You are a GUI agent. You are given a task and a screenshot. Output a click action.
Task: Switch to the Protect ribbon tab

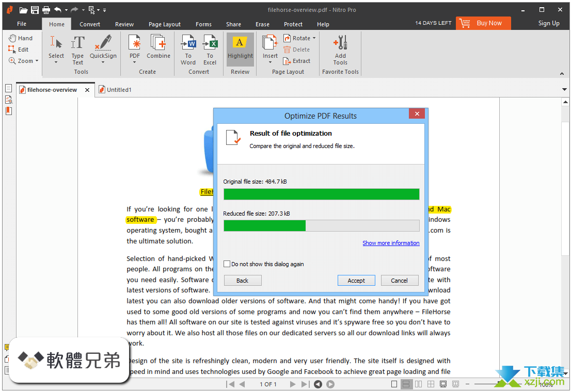[293, 24]
